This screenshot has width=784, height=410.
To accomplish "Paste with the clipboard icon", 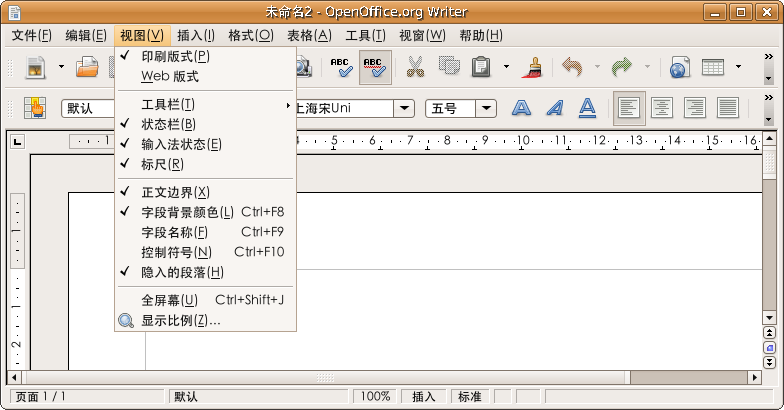I will [481, 67].
